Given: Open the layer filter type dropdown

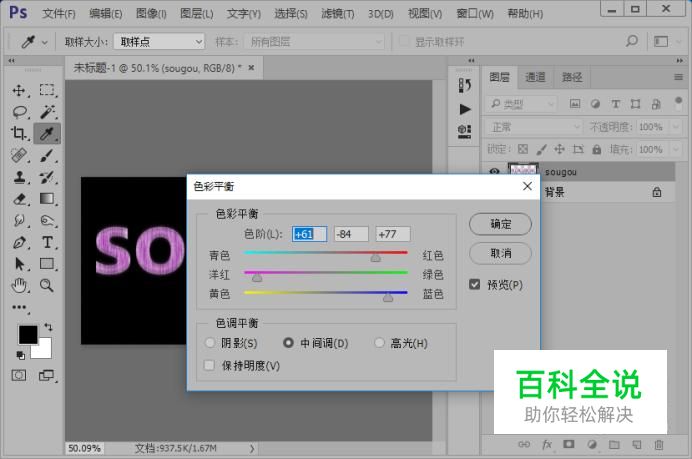Looking at the screenshot, I should [522, 104].
